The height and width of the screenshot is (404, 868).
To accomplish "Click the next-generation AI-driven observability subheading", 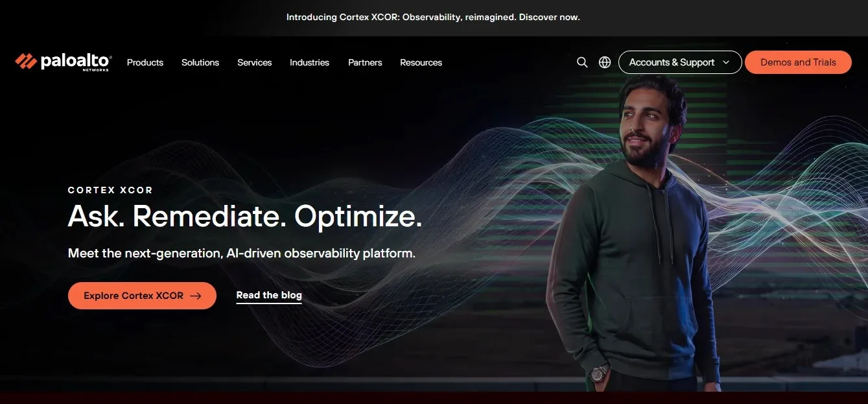I will (242, 253).
